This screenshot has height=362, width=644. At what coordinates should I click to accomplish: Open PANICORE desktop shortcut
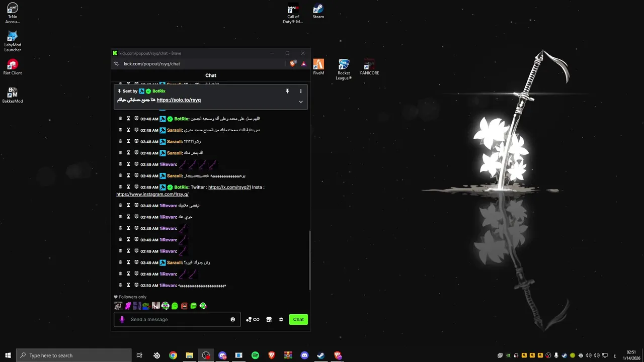coord(369,67)
